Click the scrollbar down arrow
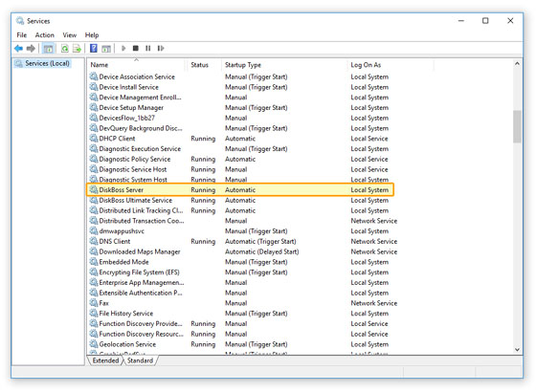536x392 pixels. click(x=517, y=350)
